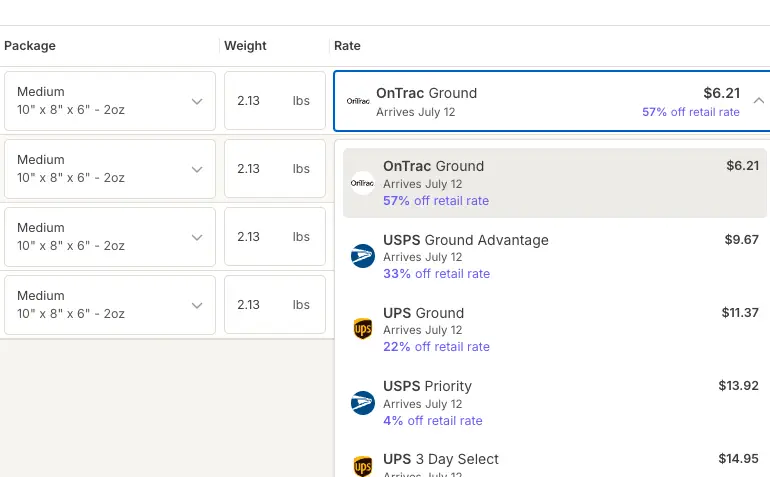770x477 pixels.
Task: Open the first row Medium package dropdown
Action: tap(110, 101)
